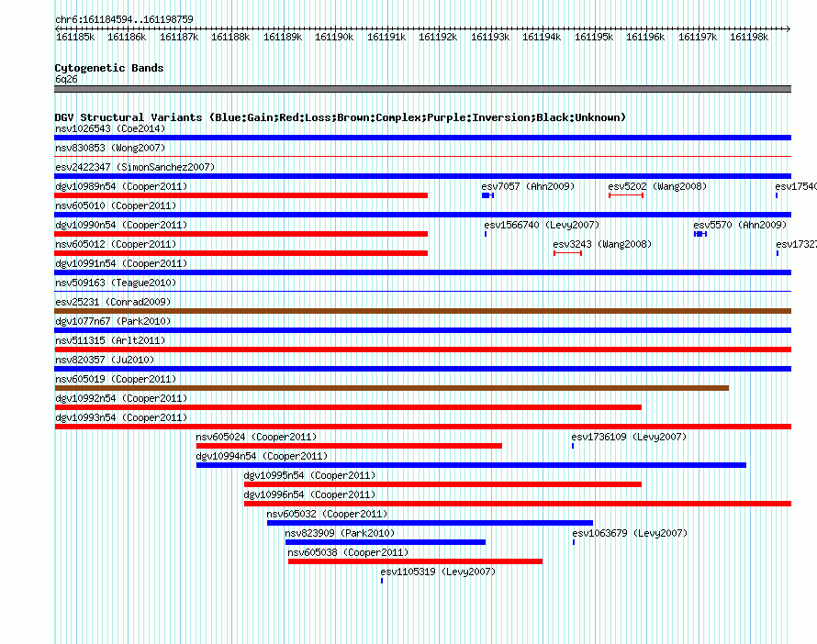Click the nsv605019 (Cooper2011) label
This screenshot has width=817, height=644.
pyautogui.click(x=116, y=379)
